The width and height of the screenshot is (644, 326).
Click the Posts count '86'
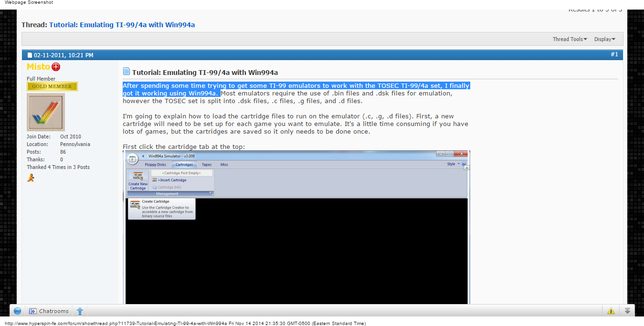click(x=63, y=152)
